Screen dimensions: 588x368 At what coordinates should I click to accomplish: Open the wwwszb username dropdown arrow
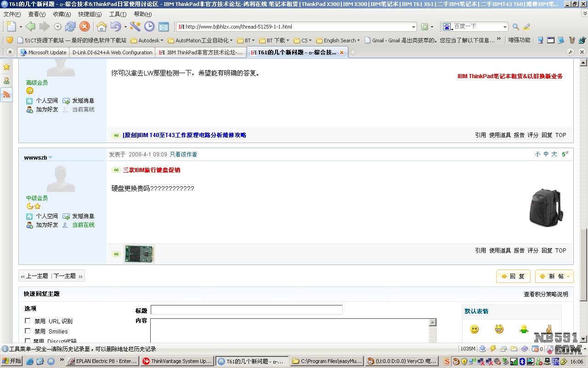tap(50, 157)
